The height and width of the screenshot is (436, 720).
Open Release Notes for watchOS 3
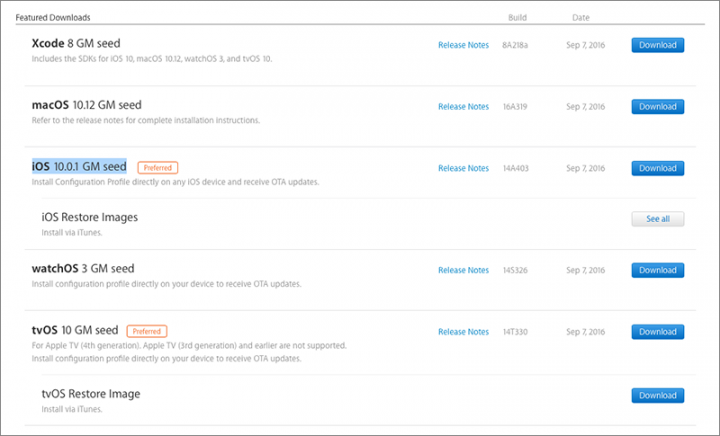[463, 270]
